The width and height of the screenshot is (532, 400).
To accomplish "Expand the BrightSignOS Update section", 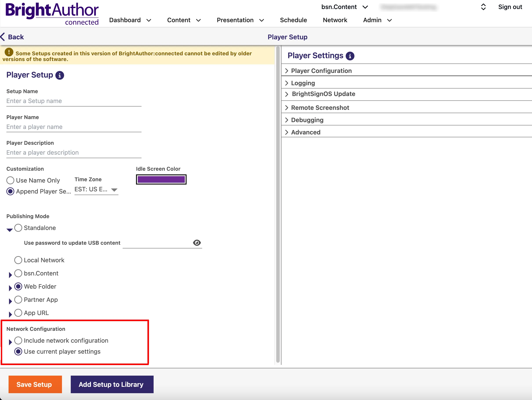I will pos(407,94).
